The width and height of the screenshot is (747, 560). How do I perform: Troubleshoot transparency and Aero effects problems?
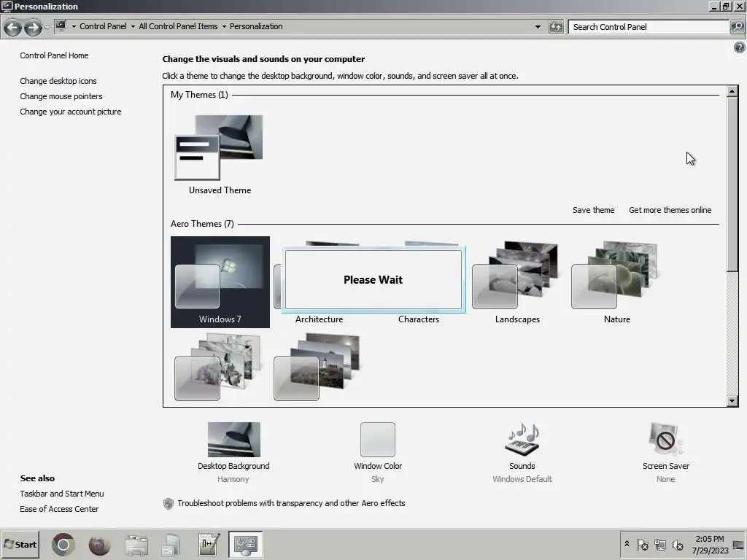(291, 503)
